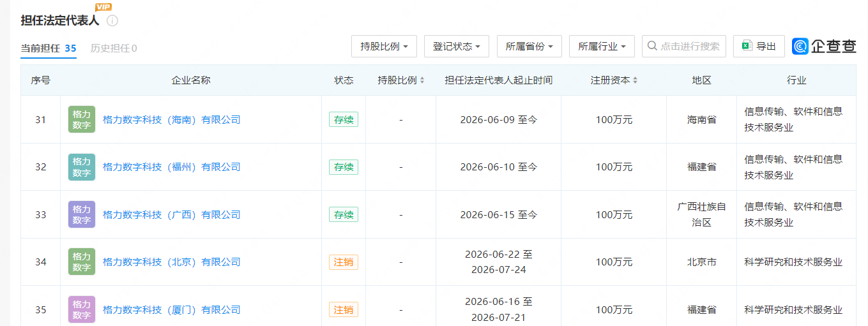Switch to the 历史担任 tab
Screen dimensions: 868x326
pos(114,48)
